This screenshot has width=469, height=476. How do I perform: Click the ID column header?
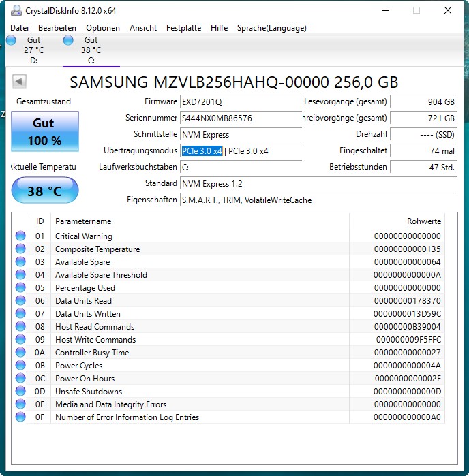click(40, 221)
